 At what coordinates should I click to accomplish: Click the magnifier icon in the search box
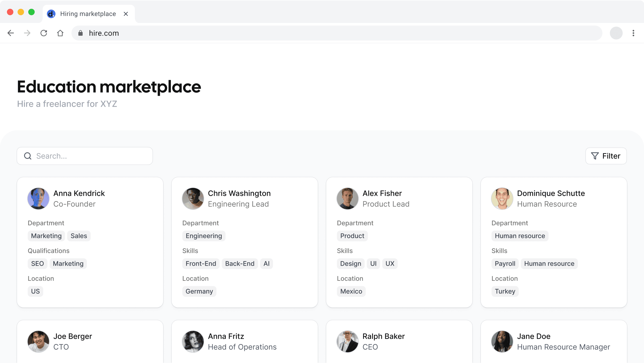tap(28, 156)
